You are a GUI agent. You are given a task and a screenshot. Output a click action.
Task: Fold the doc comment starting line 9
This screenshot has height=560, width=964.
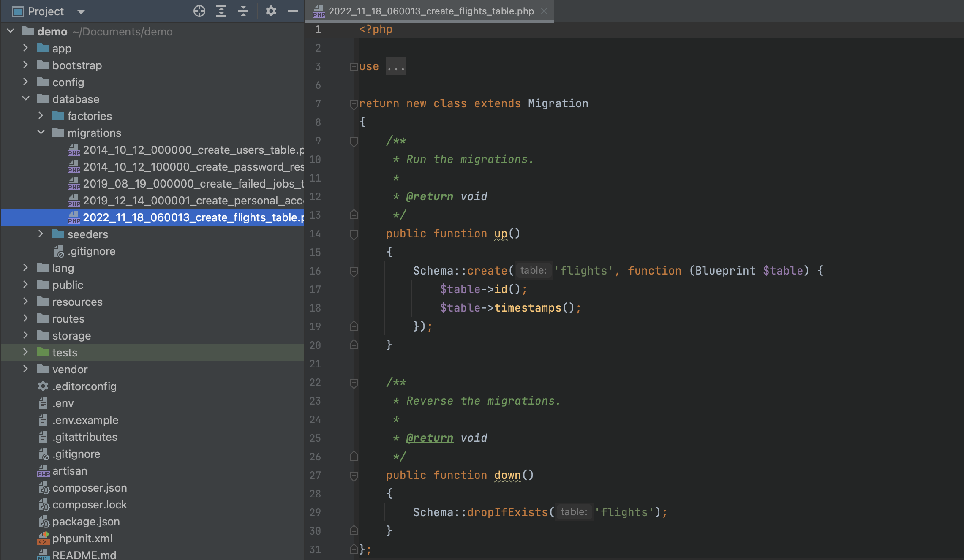point(354,141)
